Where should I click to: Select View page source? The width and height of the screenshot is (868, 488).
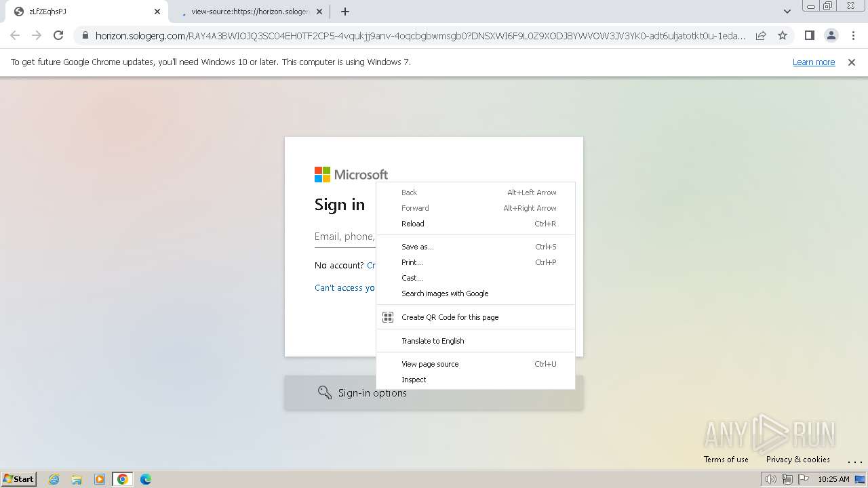[x=475, y=364]
